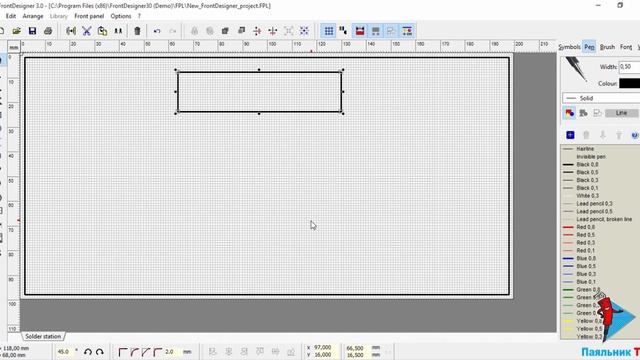Toggle the snap icon next to the grid button
This screenshot has height=360, width=640.
click(x=343, y=31)
